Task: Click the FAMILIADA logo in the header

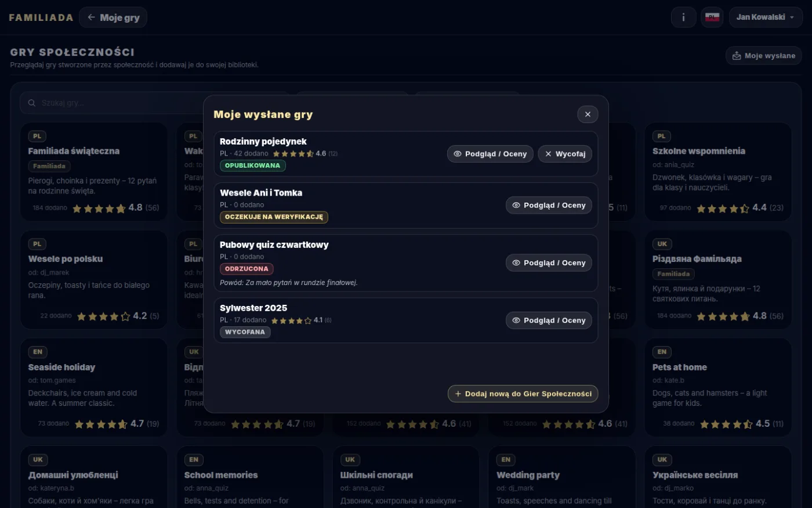Action: pos(41,17)
